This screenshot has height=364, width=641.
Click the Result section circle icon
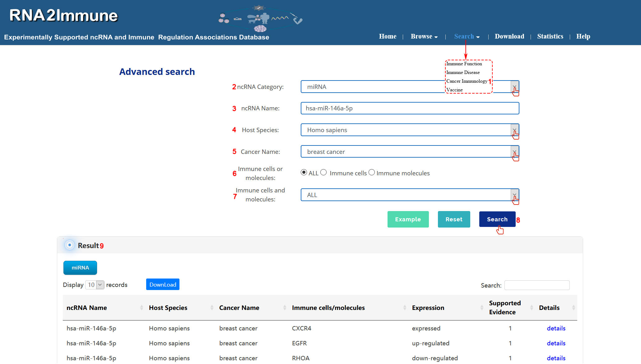pos(70,245)
